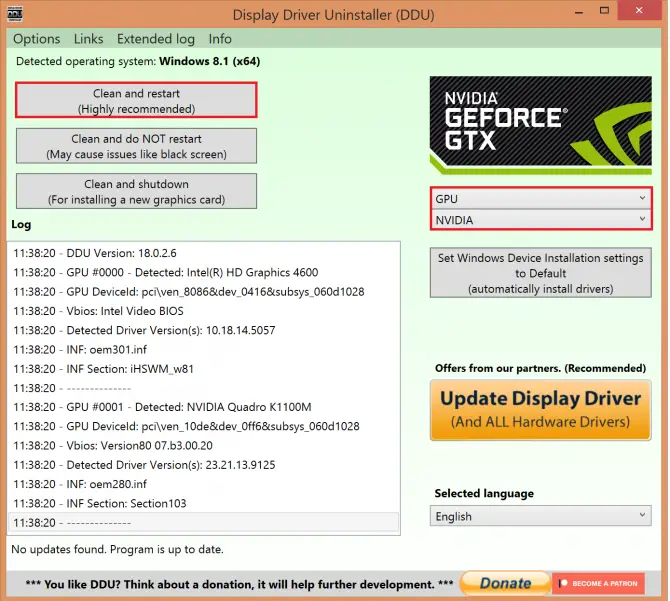Set Windows Device Installation settings to Default
This screenshot has height=601, width=670.
coord(541,273)
